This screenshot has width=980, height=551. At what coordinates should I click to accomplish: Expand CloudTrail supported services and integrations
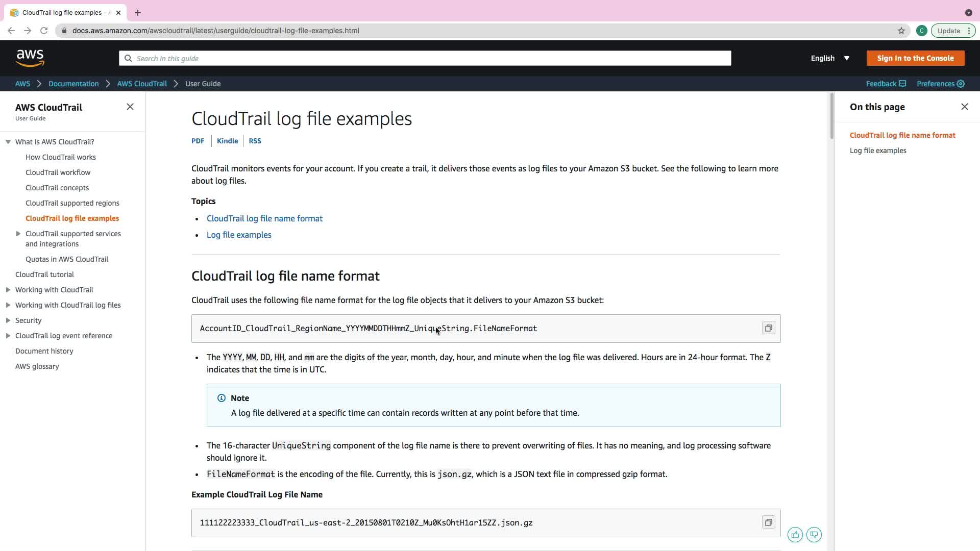coord(18,234)
